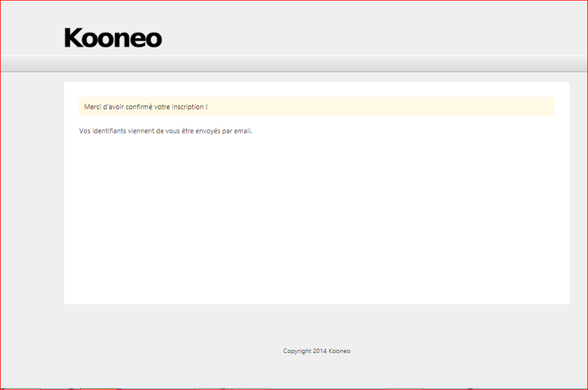Image resolution: width=588 pixels, height=390 pixels.
Task: Click the Kooneo logo
Action: click(x=112, y=38)
